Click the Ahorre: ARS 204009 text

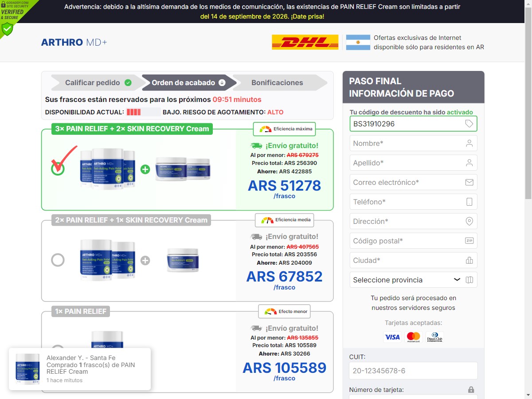285,263
